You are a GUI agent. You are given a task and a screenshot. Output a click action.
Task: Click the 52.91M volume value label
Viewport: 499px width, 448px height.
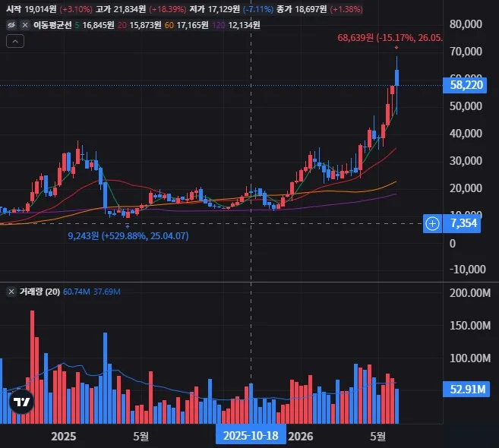[x=466, y=389]
